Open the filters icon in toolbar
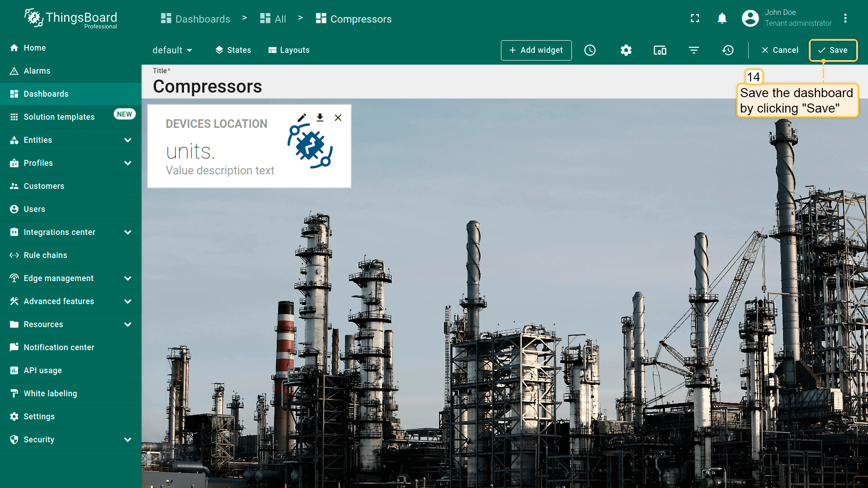 click(694, 50)
